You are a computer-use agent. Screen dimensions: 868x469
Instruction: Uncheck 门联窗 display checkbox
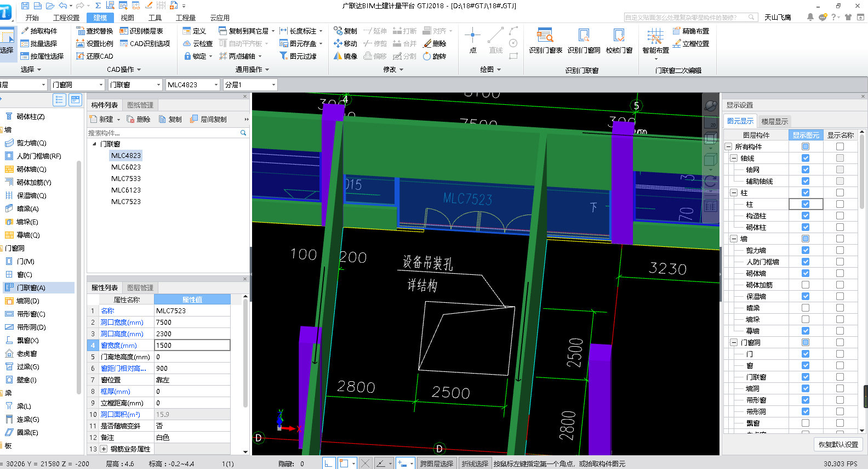pyautogui.click(x=806, y=377)
